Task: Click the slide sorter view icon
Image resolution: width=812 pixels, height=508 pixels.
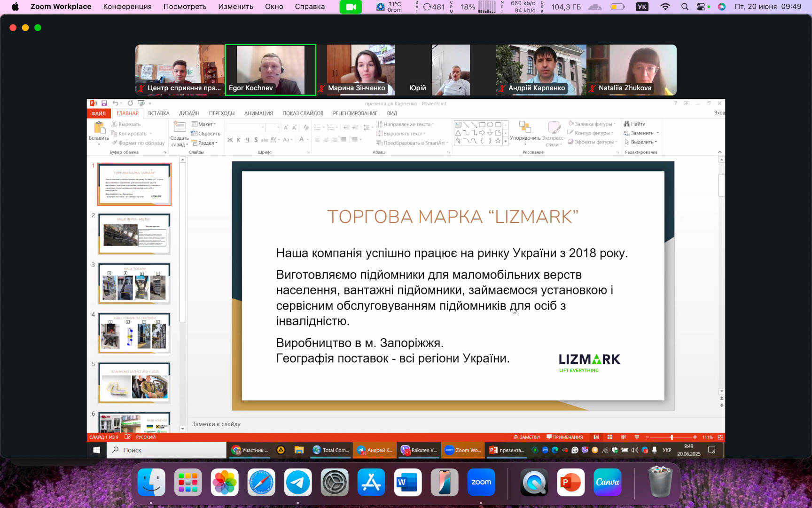Action: 610,437
